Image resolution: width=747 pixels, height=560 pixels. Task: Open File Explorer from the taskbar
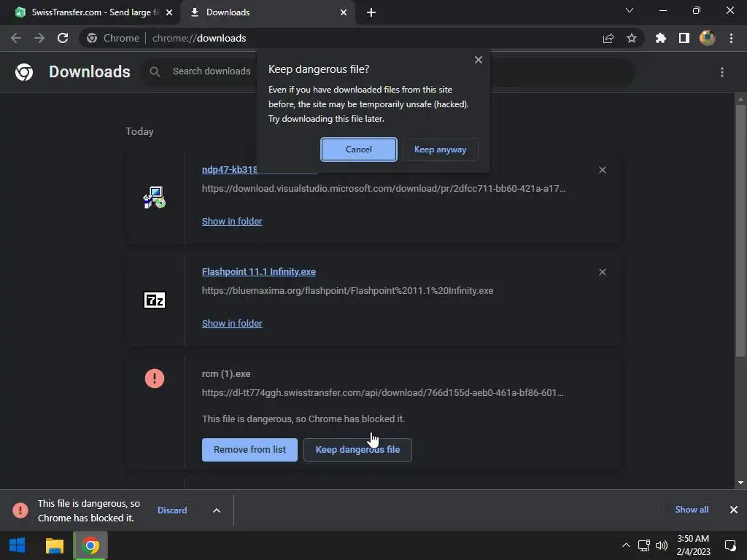(54, 545)
